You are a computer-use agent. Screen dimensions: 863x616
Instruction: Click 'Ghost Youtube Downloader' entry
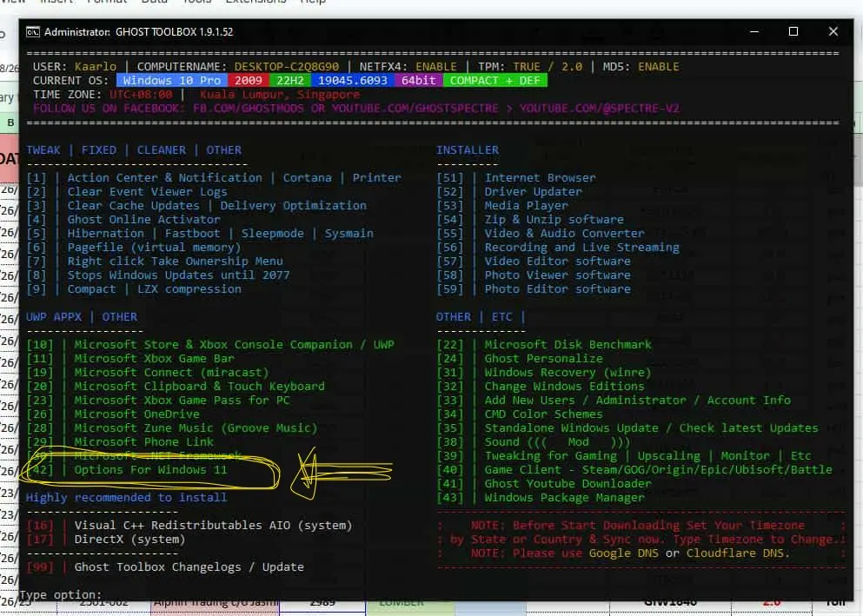point(568,484)
